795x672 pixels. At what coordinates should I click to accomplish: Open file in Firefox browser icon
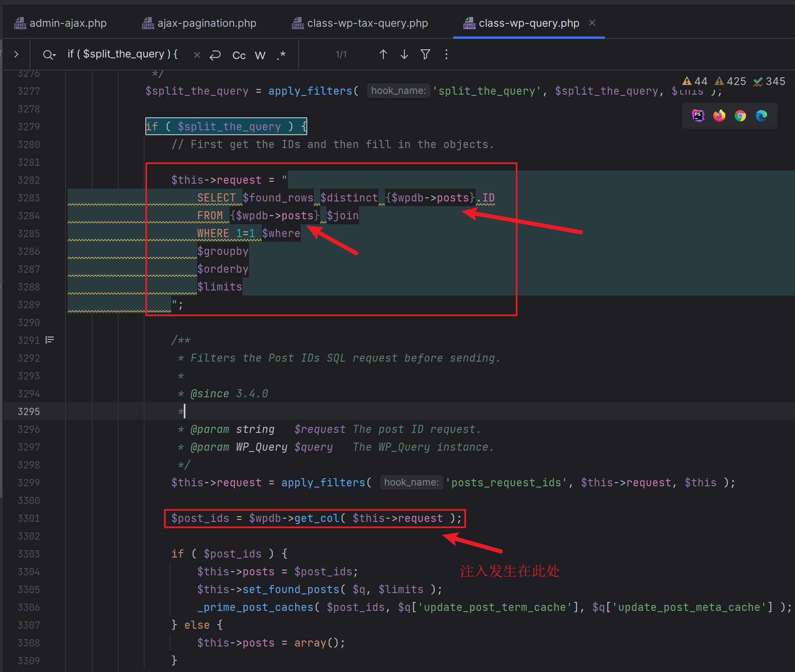point(719,116)
